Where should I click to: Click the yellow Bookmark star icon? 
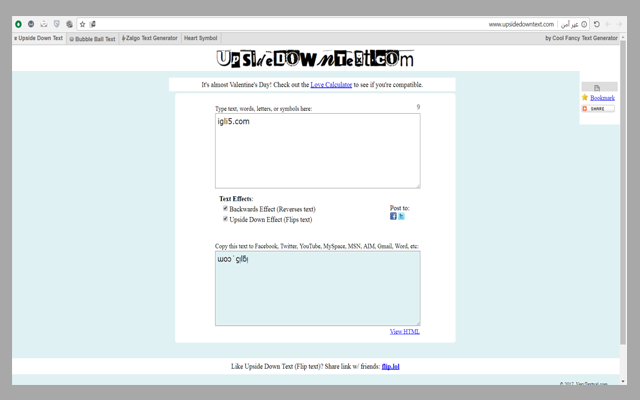click(x=585, y=98)
